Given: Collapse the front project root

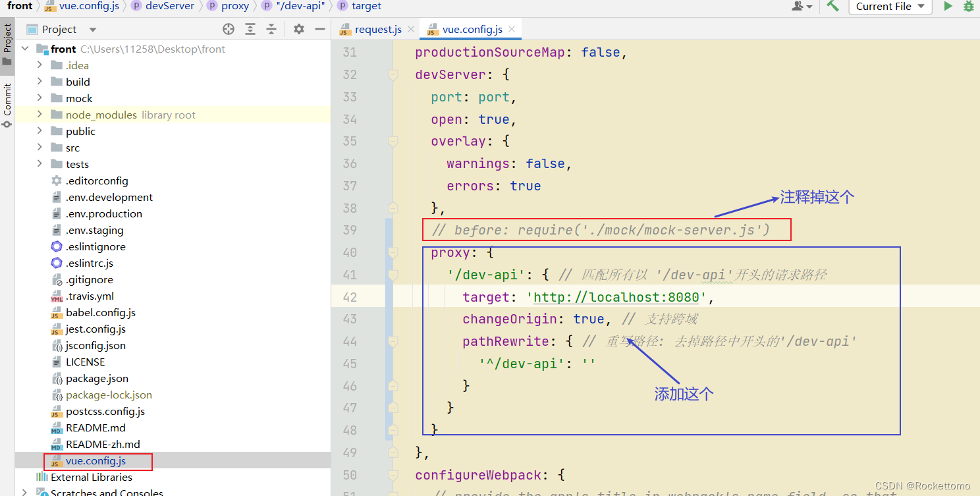Looking at the screenshot, I should pyautogui.click(x=25, y=49).
